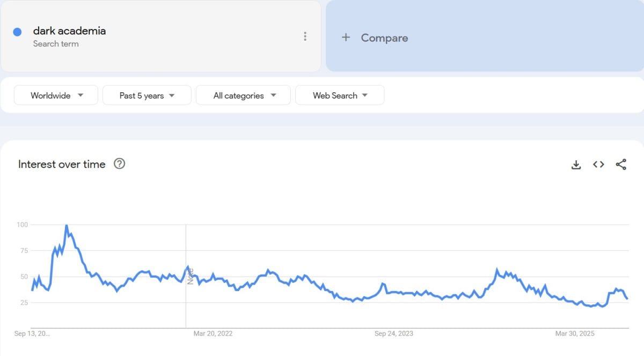
Task: Share the interest over time chart
Action: tap(621, 165)
